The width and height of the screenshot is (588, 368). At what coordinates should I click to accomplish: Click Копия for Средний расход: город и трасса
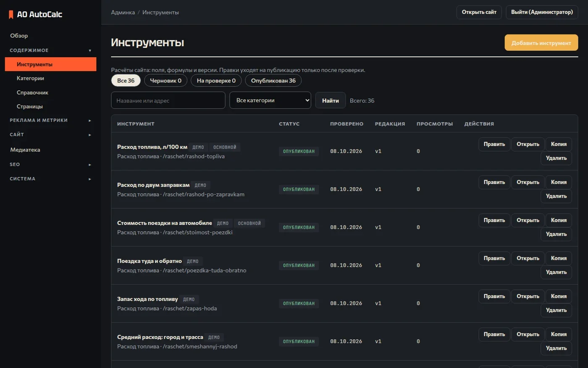point(559,334)
